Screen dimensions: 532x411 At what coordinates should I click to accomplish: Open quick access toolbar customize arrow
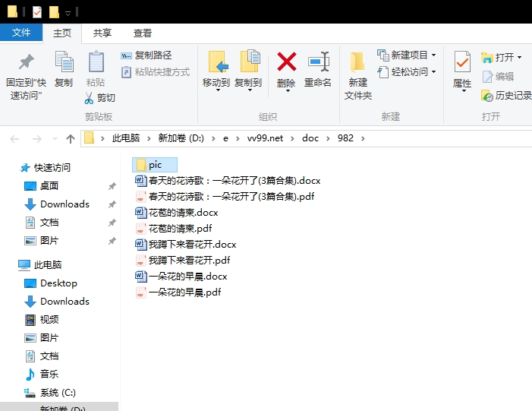point(68,13)
